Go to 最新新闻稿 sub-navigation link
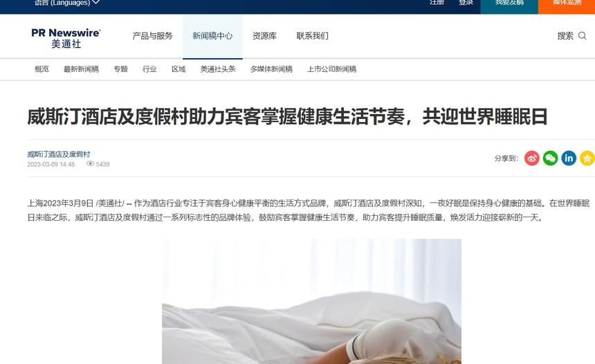This screenshot has height=364, width=595. point(81,69)
